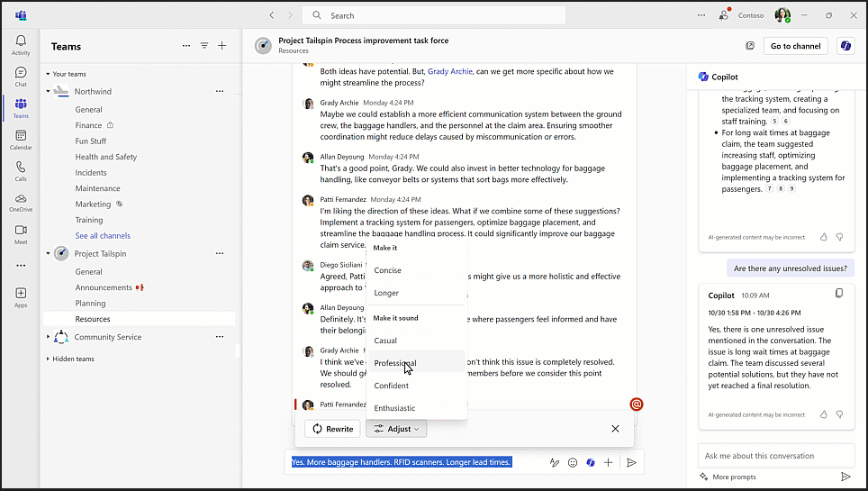868x491 pixels.
Task: Copy the Copilot response to clipboard
Action: click(x=839, y=294)
